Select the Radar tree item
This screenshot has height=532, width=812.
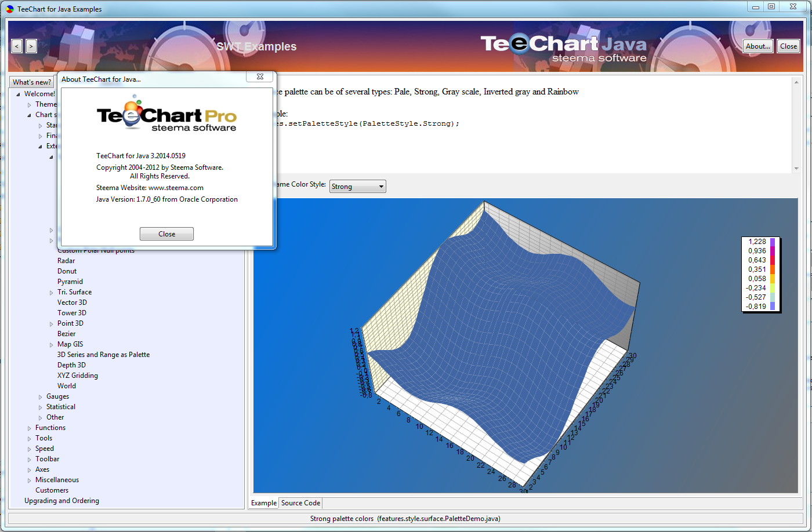tap(66, 261)
